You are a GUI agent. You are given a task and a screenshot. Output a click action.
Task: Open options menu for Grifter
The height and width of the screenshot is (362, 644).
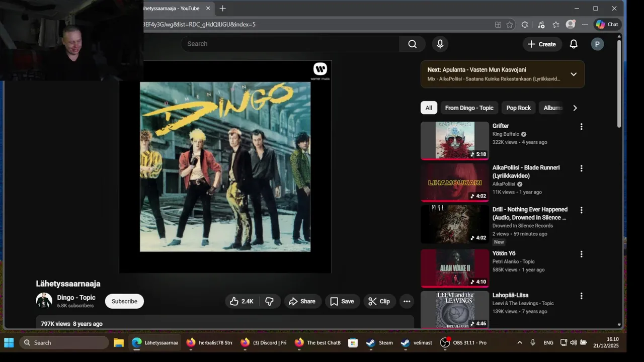coord(581,127)
